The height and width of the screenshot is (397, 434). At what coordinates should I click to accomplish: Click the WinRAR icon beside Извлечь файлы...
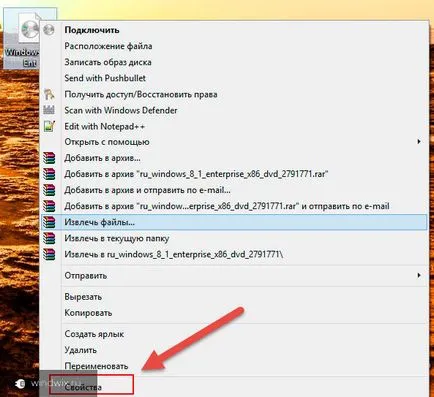click(49, 222)
